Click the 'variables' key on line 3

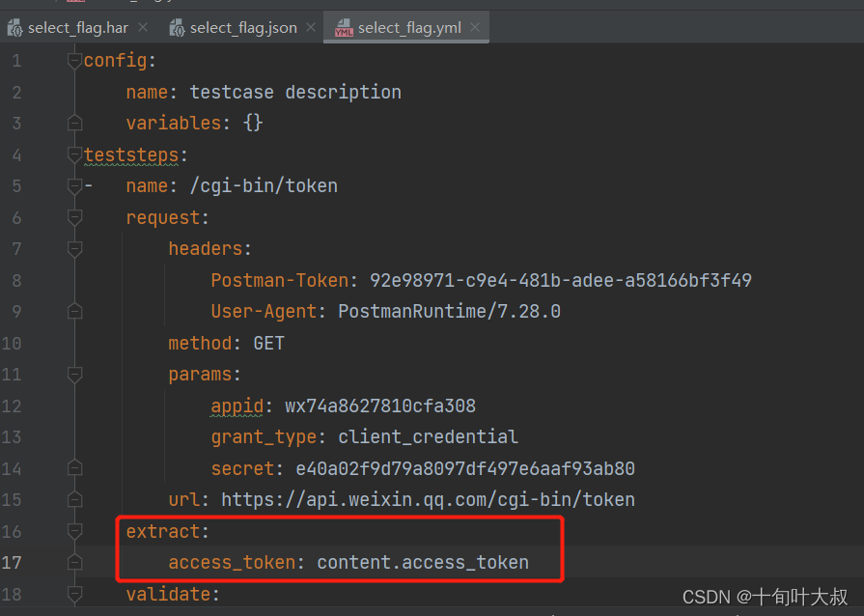click(x=173, y=123)
